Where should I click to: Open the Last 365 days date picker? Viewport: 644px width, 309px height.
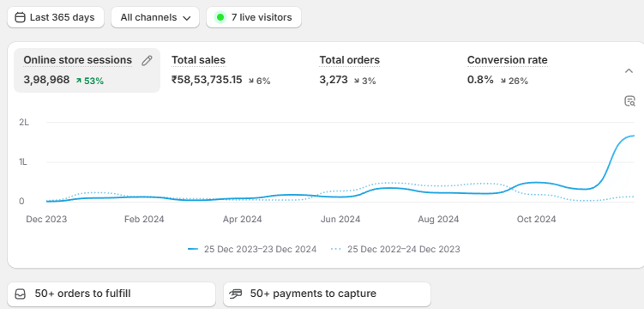tap(56, 17)
